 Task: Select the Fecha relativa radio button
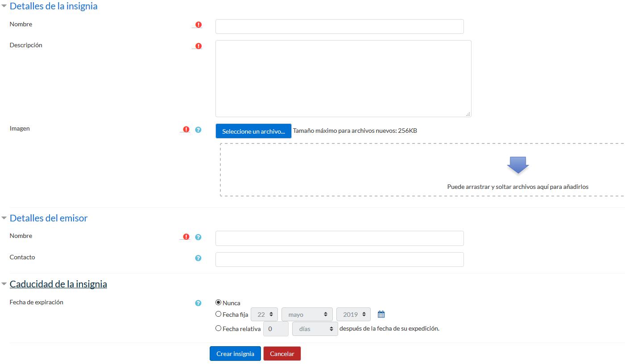click(218, 328)
